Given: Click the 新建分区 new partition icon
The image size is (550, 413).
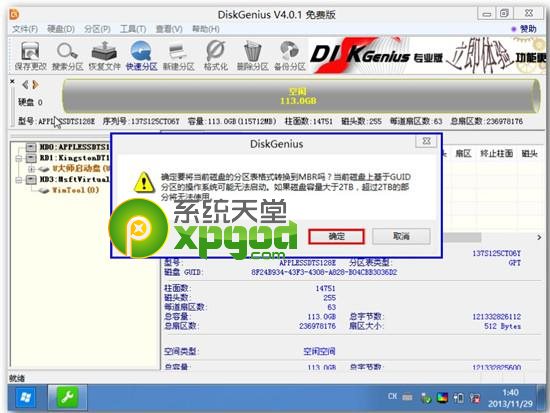Looking at the screenshot, I should coord(179,56).
